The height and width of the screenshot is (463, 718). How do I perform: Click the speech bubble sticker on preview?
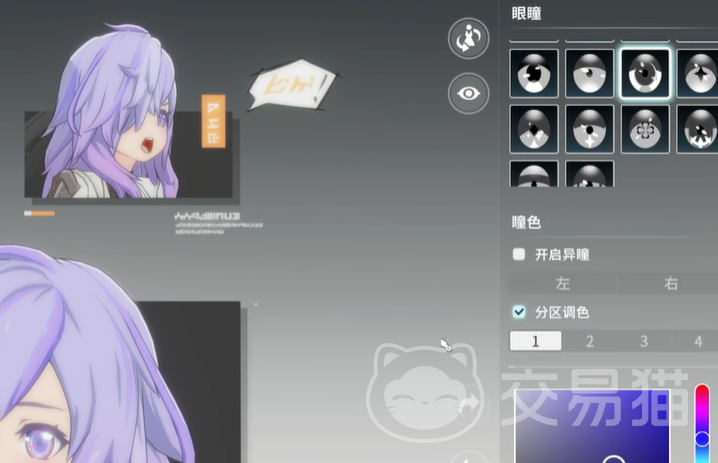(293, 85)
